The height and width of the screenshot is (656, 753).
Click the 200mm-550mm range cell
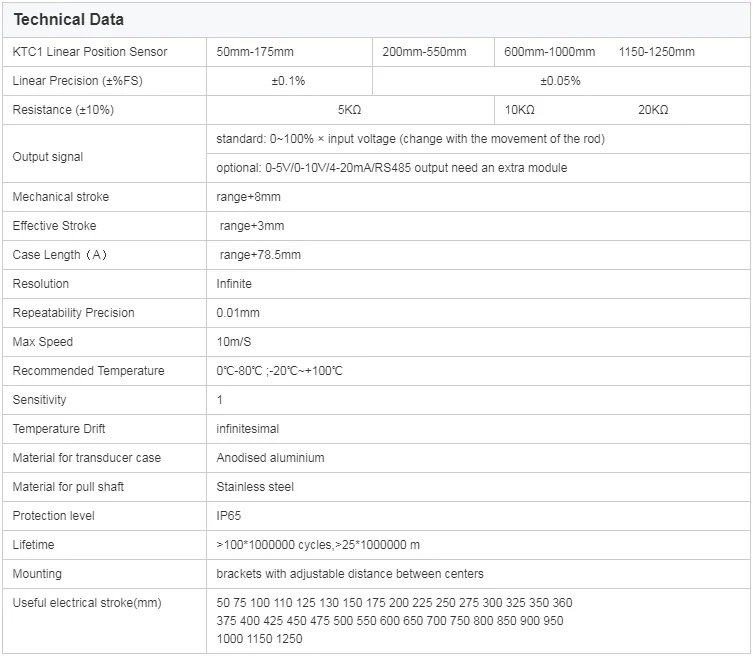[x=424, y=52]
